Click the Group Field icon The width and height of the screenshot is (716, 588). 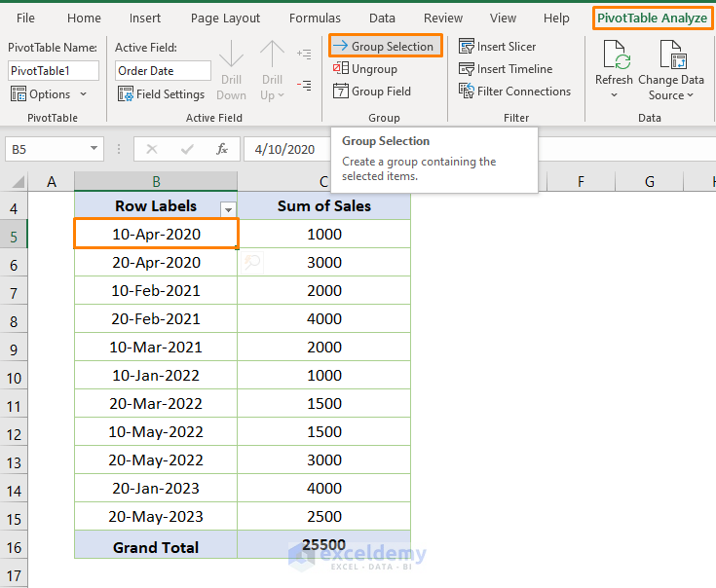[x=340, y=92]
